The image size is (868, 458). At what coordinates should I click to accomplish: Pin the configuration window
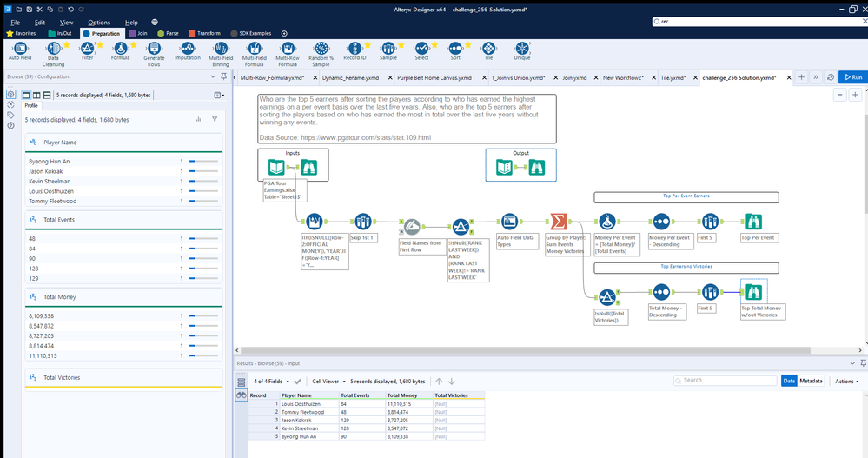click(223, 77)
